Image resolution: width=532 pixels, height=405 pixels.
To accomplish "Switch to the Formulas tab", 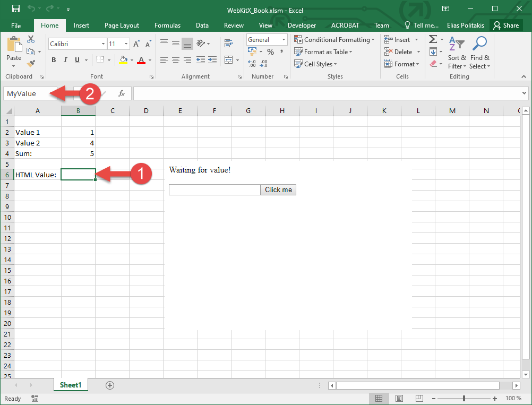I will 168,25.
